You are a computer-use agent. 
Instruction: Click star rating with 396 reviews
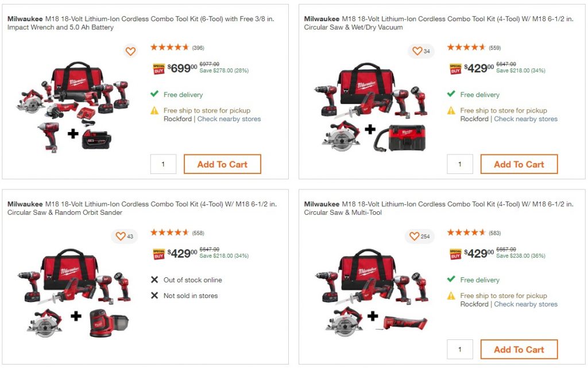coord(170,47)
